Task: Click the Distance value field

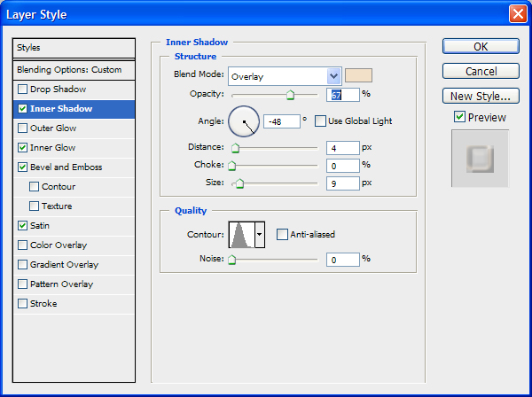Action: pyautogui.click(x=342, y=148)
